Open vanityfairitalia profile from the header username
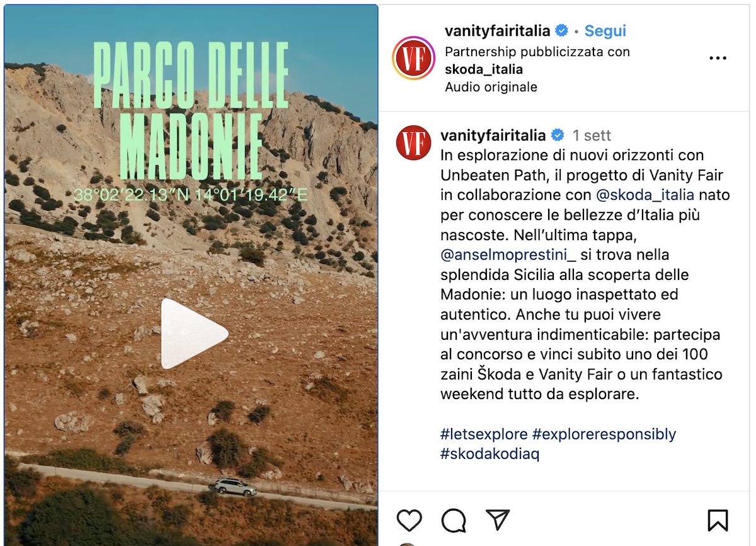Image resolution: width=756 pixels, height=546 pixels. 498,30
